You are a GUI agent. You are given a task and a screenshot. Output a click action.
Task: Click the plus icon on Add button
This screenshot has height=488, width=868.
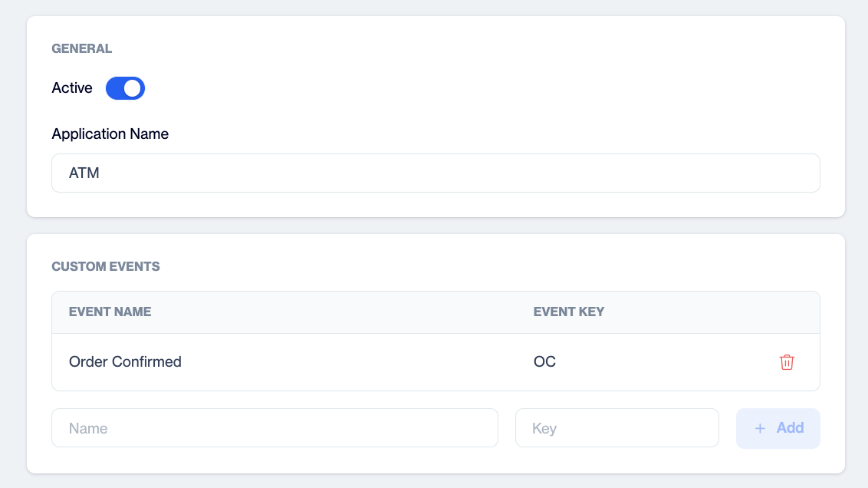pos(760,428)
